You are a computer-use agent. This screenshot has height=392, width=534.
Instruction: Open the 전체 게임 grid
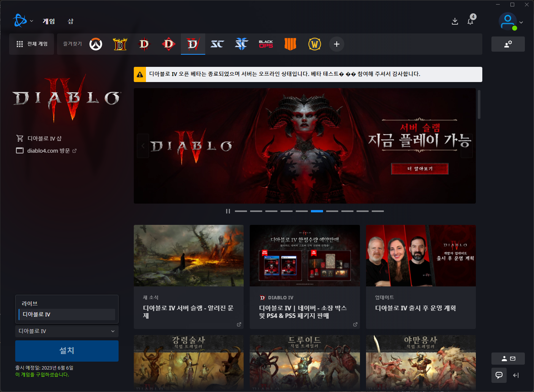[32, 44]
